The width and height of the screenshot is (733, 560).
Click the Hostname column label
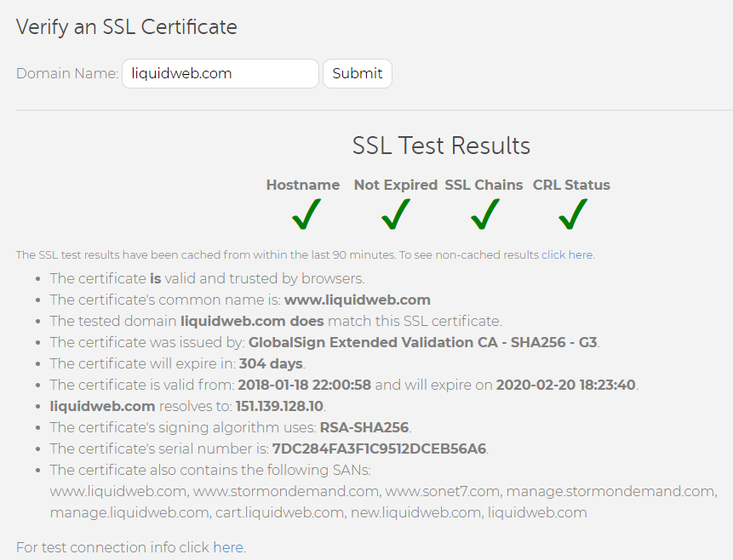point(303,185)
